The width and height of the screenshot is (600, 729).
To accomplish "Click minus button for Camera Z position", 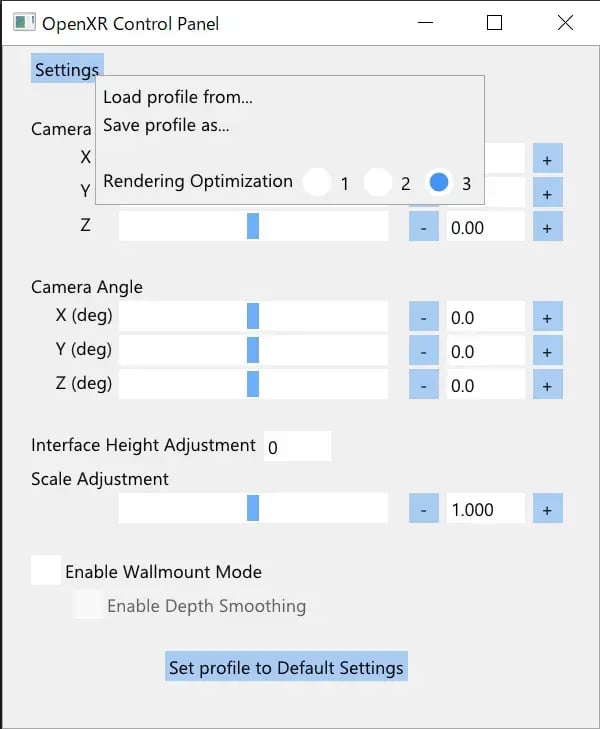I will pos(424,227).
